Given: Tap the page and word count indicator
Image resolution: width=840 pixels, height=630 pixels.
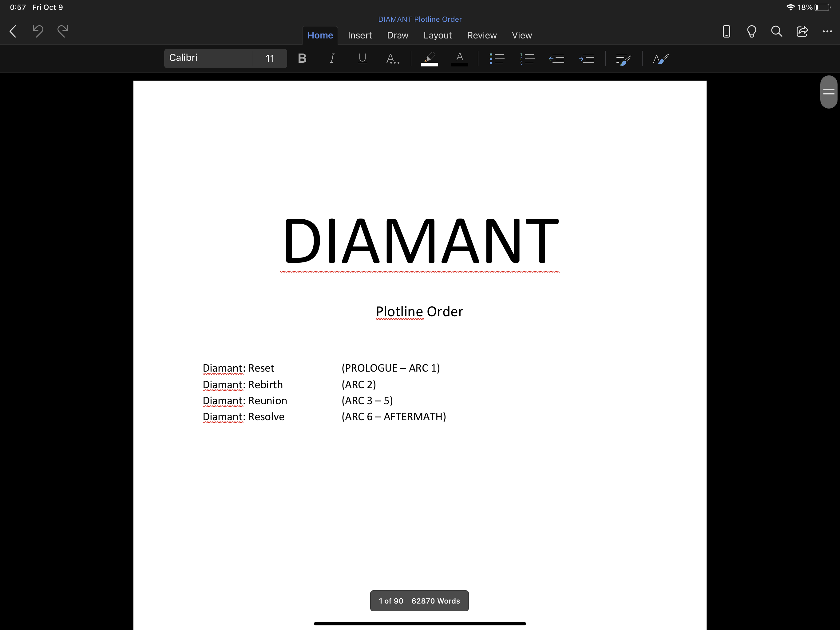Looking at the screenshot, I should [419, 601].
